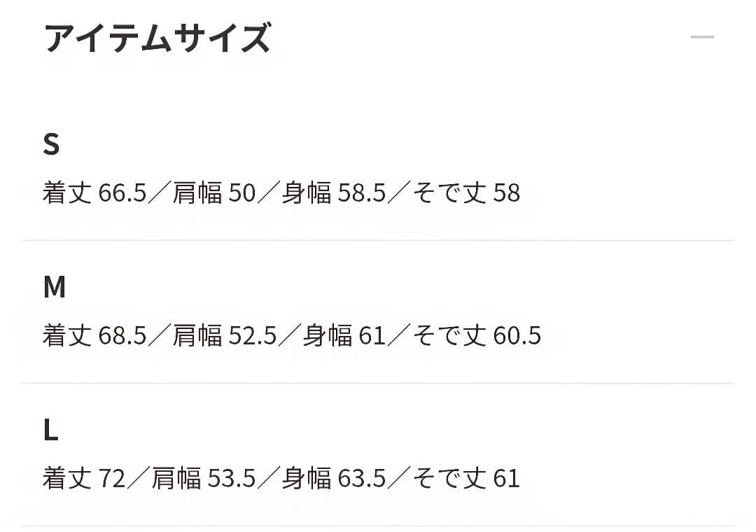Collapse the アイテムサイズ section with minus icon
The image size is (756, 532).
coord(702,37)
